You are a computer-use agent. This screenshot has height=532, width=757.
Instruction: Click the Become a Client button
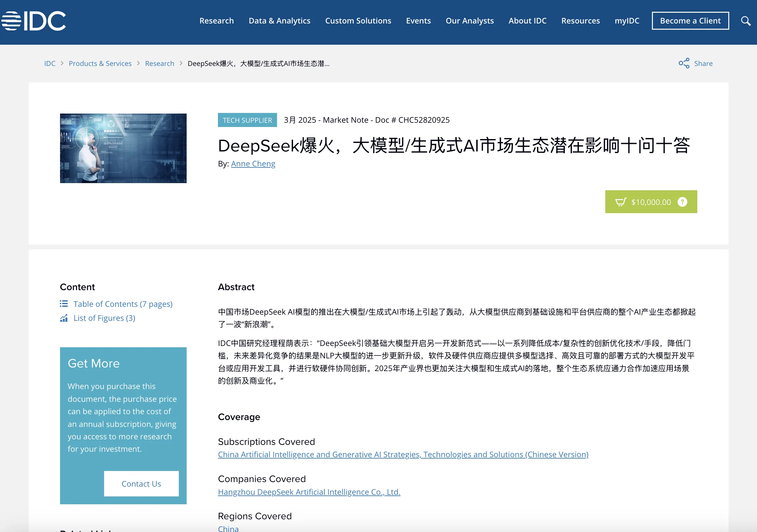click(x=690, y=21)
